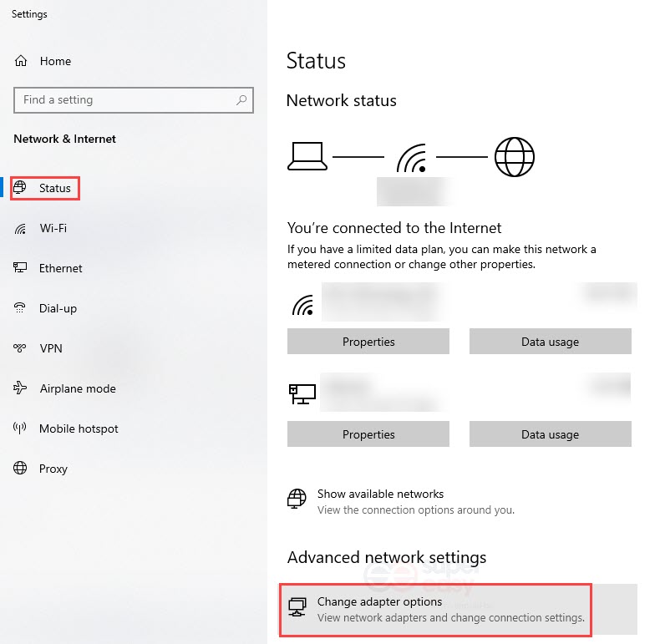Open Properties for the Ethernet connection
660x644 pixels.
pyautogui.click(x=368, y=434)
